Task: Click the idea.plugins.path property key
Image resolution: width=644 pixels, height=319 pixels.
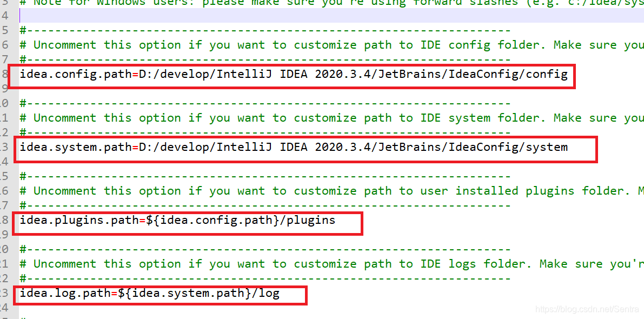Action: pos(79,221)
